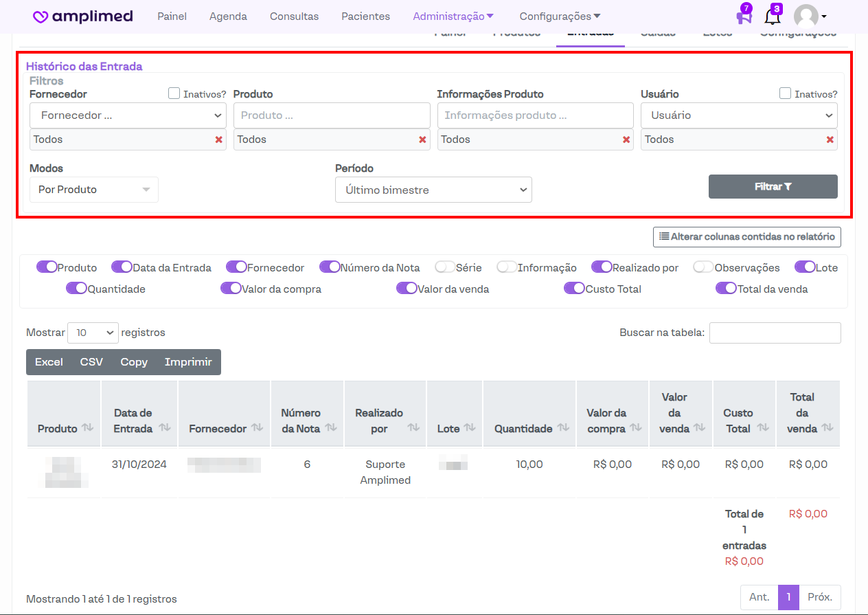This screenshot has width=868, height=615.
Task: Check the Inativos box next to Fornecedor
Action: tap(174, 93)
